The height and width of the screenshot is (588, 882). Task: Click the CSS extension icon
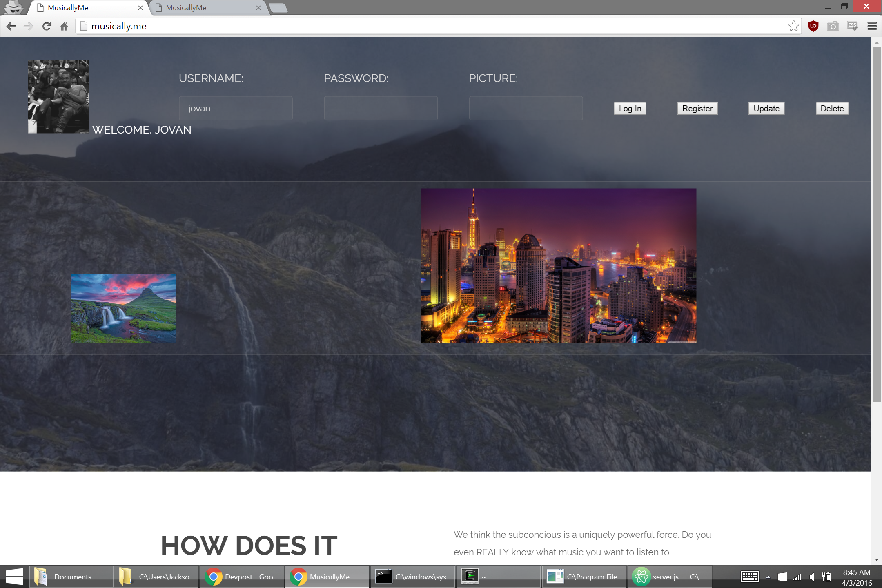click(x=852, y=26)
